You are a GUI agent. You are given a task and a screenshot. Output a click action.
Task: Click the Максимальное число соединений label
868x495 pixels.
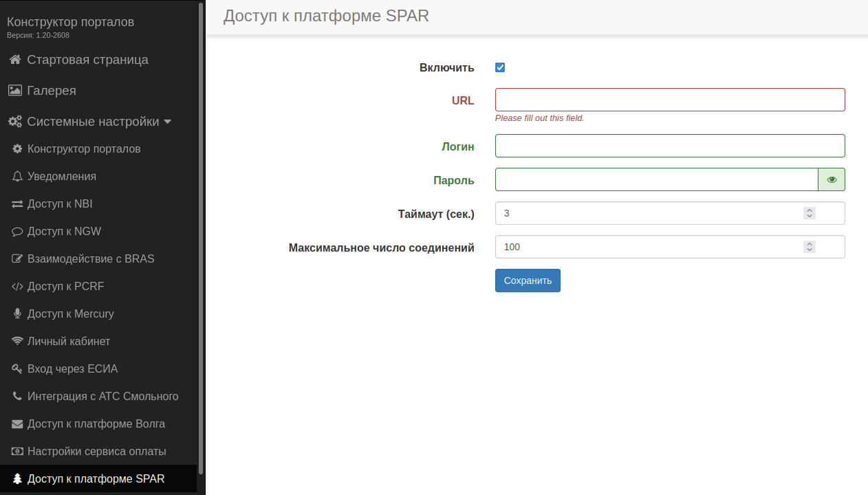pos(382,247)
